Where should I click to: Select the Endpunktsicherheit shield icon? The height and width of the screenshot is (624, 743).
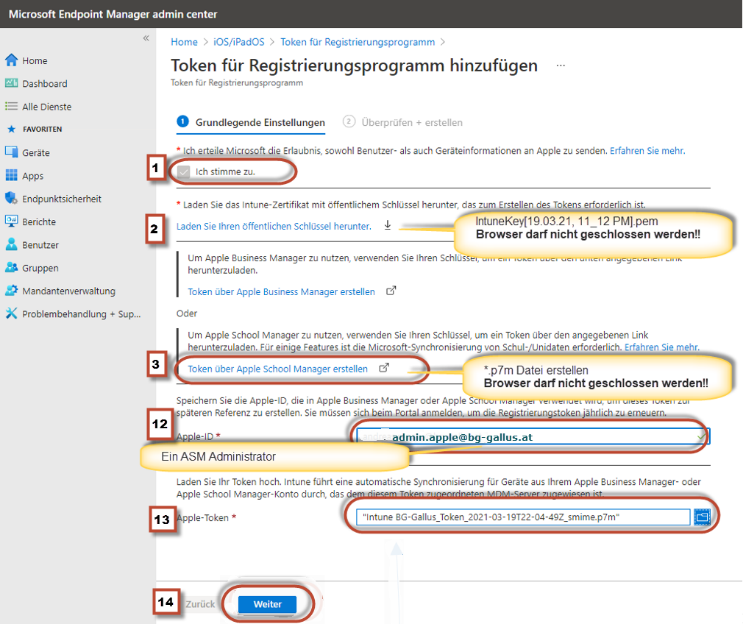(x=12, y=199)
